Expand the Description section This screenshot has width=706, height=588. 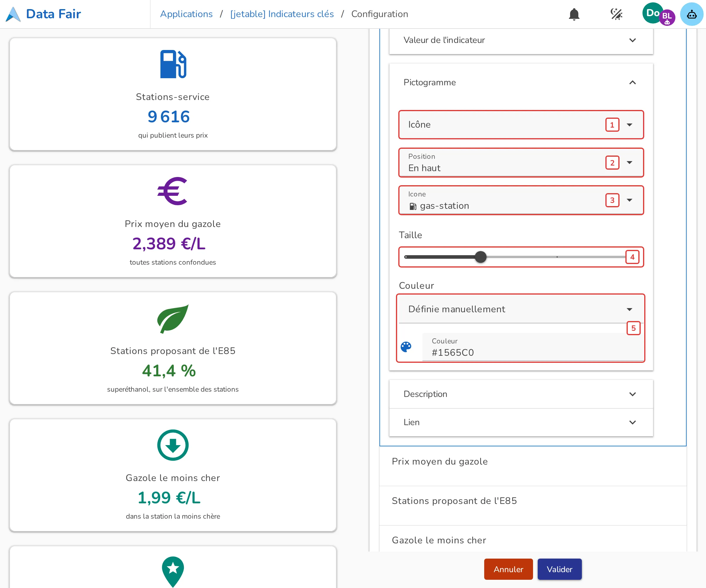pos(521,394)
